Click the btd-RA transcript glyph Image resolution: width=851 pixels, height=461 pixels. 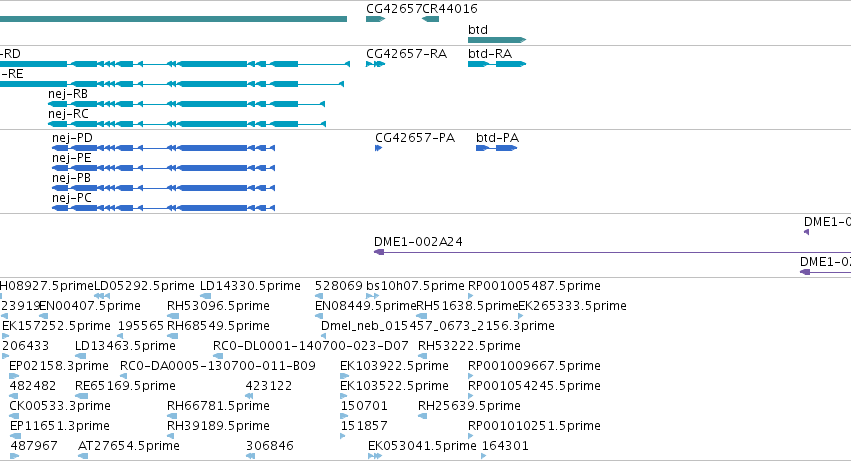coord(497,64)
